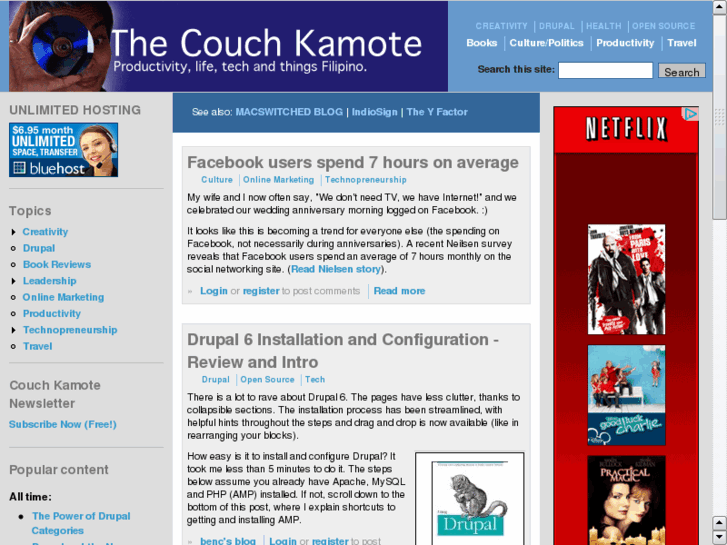The width and height of the screenshot is (727, 545).
Task: Click the Practical Magic movie poster
Action: click(626, 500)
